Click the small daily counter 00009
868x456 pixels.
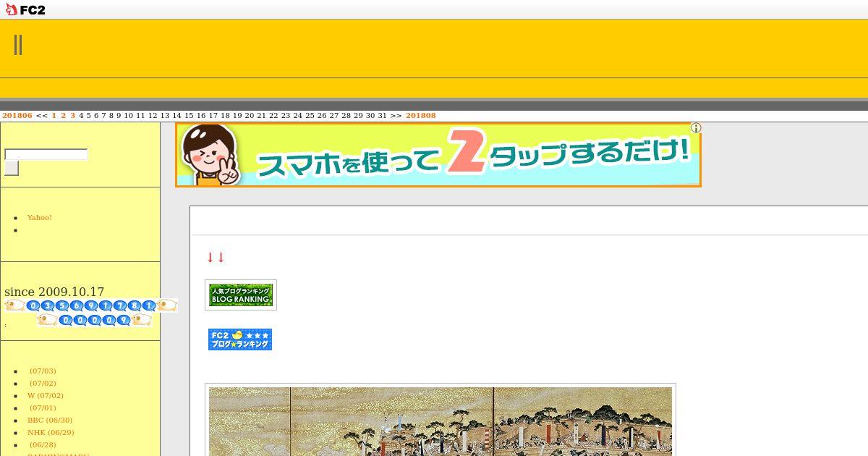coord(95,320)
